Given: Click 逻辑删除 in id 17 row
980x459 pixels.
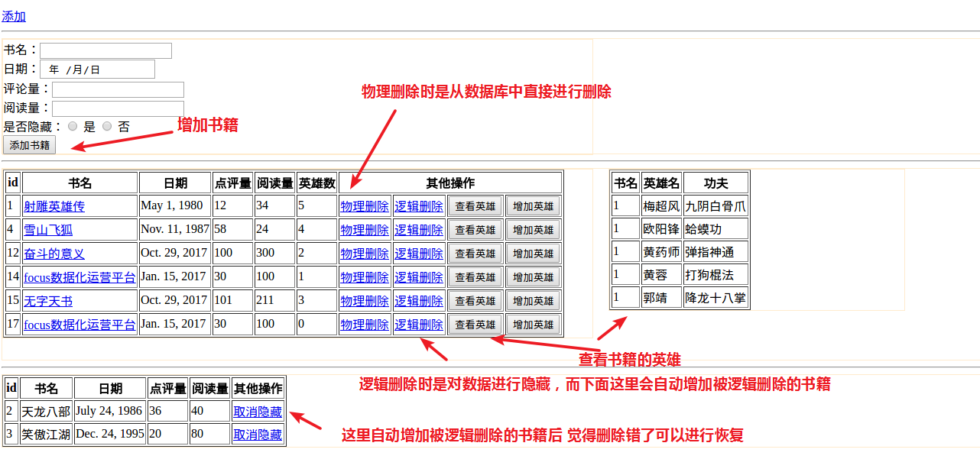Looking at the screenshot, I should click(x=419, y=325).
